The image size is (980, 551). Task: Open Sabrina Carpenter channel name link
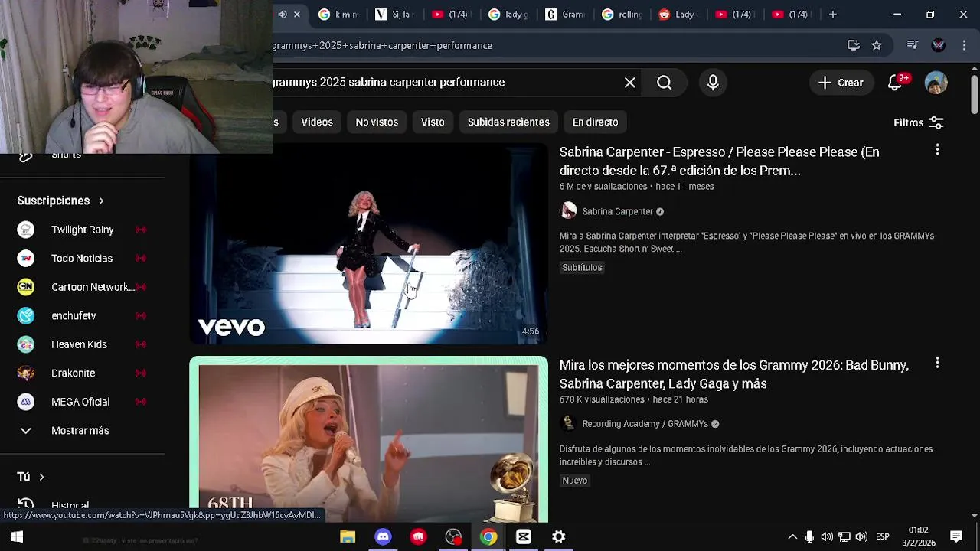617,211
